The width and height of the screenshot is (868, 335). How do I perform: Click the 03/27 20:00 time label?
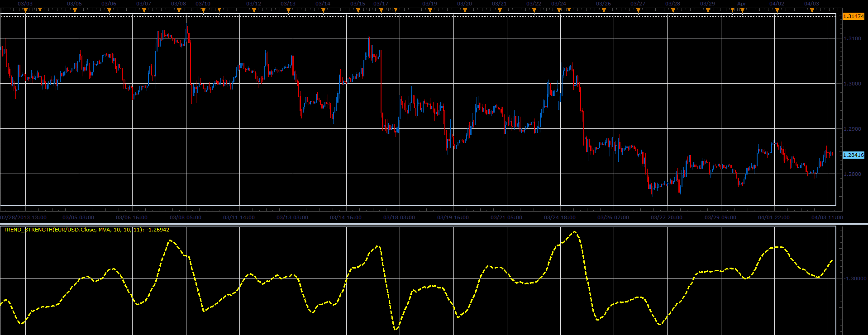[667, 217]
